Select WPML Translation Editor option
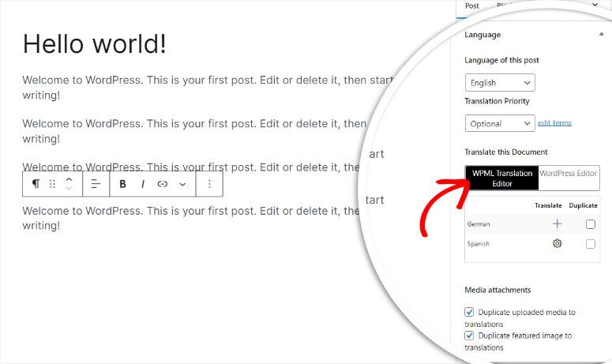Image resolution: width=612 pixels, height=364 pixels. [x=502, y=178]
